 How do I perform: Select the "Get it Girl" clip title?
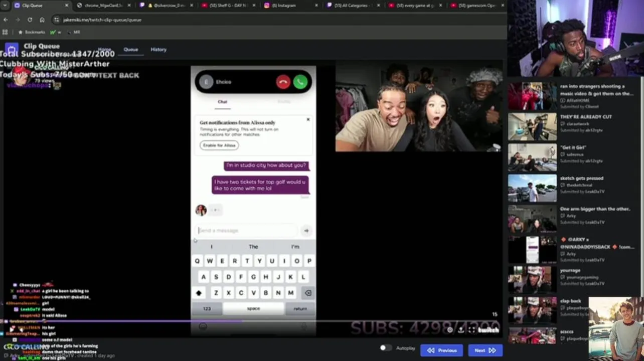[x=573, y=147]
